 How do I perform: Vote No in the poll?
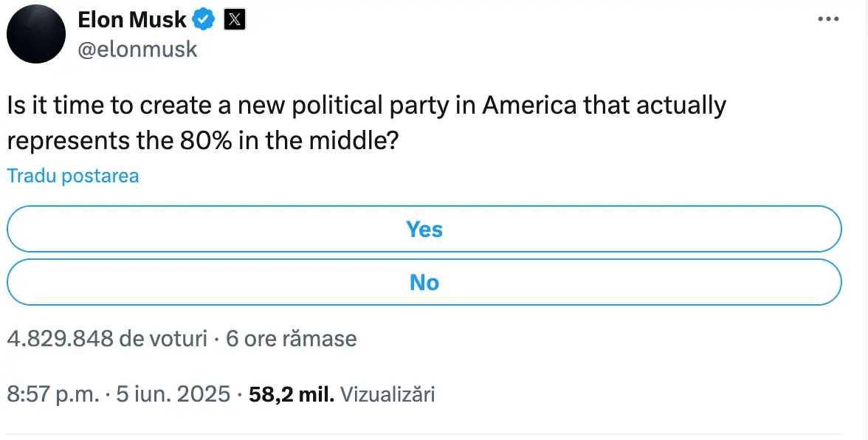click(424, 282)
